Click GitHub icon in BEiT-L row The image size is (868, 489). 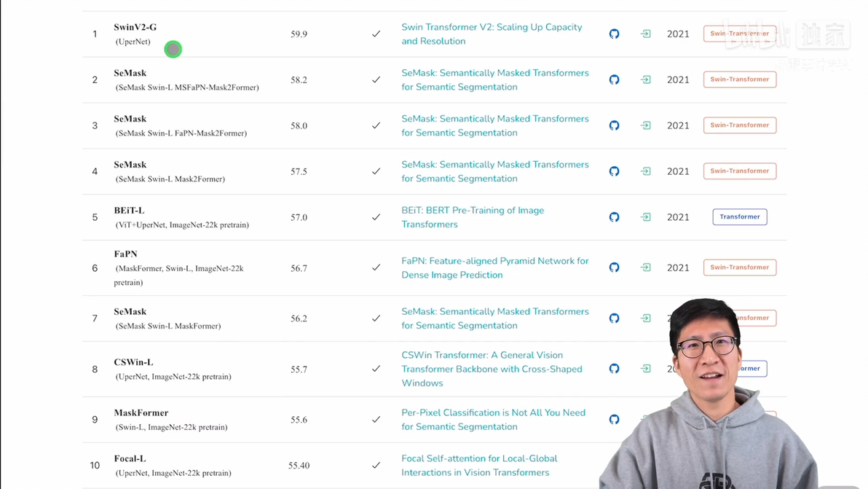point(614,217)
